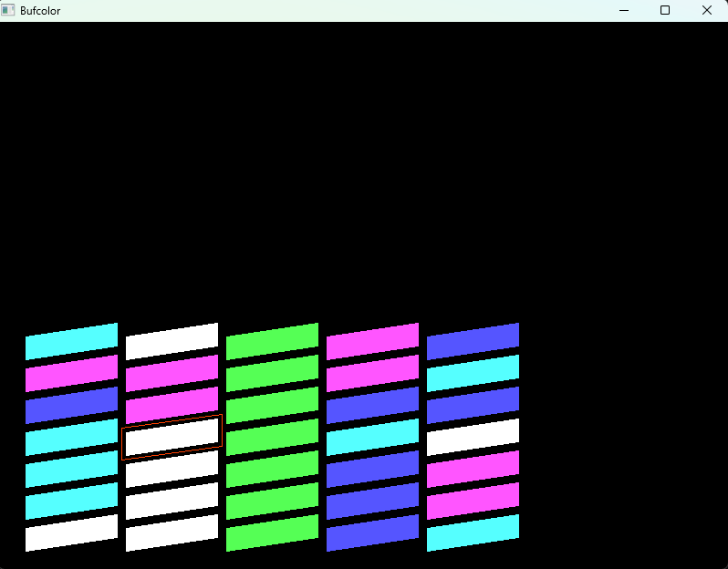This screenshot has width=728, height=569.
Task: Click the cyan swatch in the fourth column
Action: [372, 437]
